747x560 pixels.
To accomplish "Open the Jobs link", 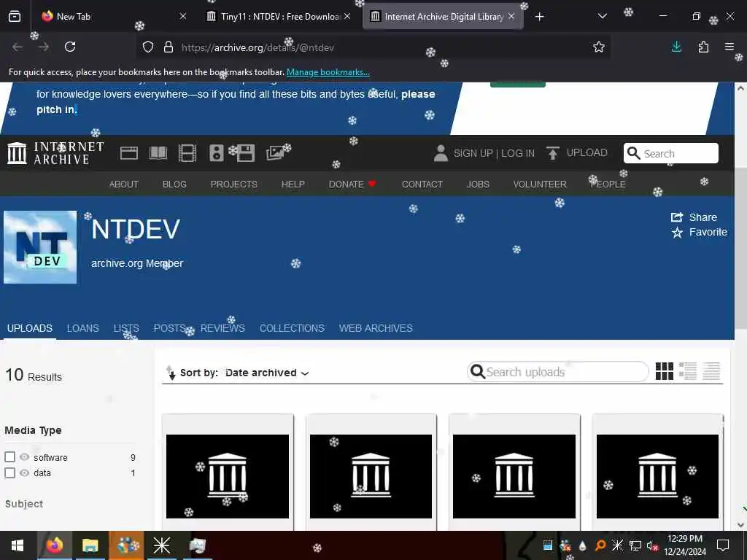I will click(478, 184).
